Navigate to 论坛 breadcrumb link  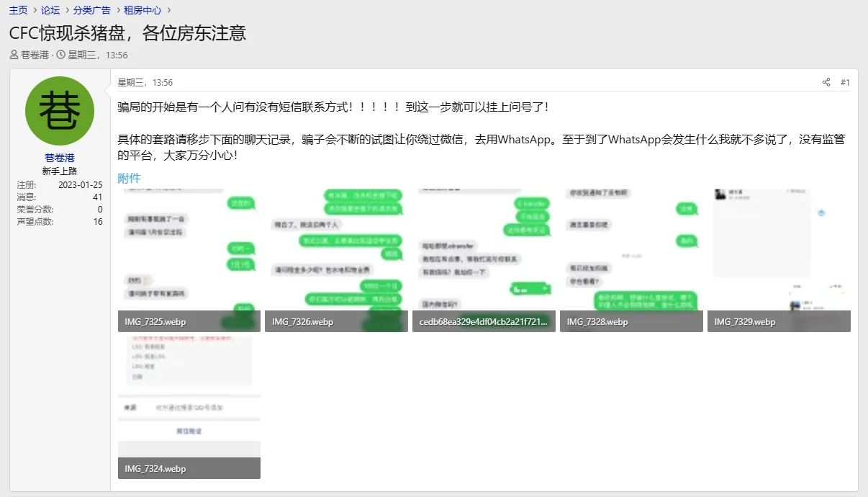pos(50,10)
